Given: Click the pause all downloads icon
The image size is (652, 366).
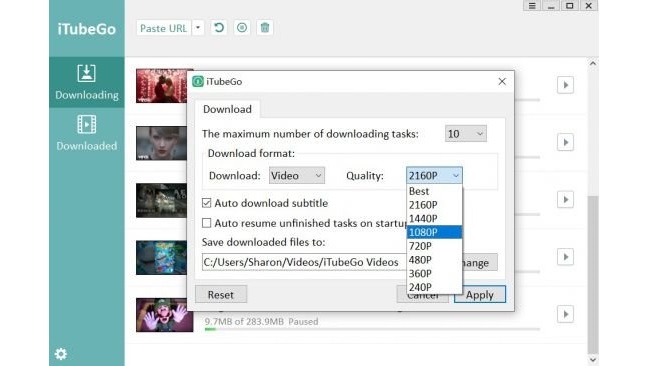Looking at the screenshot, I should click(x=242, y=28).
